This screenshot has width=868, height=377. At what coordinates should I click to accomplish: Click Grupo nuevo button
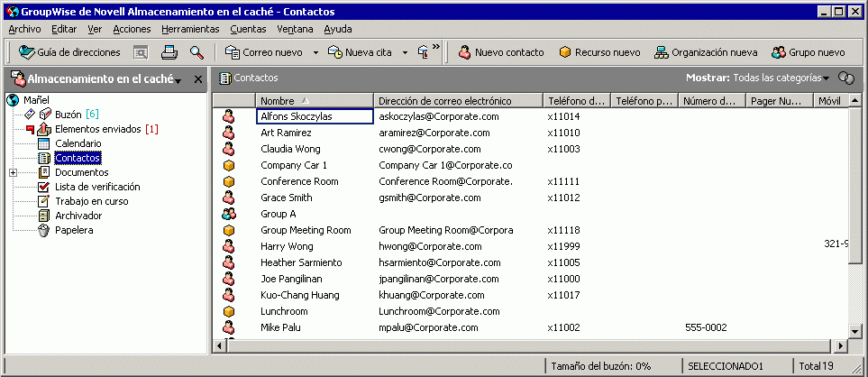[x=809, y=52]
